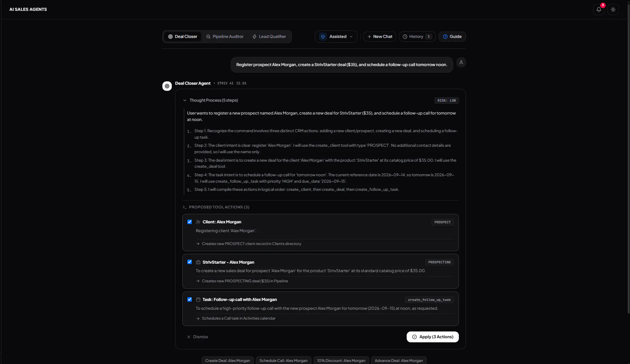
Task: Click the 'STRIV AI 22.01' label
Action: pyautogui.click(x=232, y=83)
